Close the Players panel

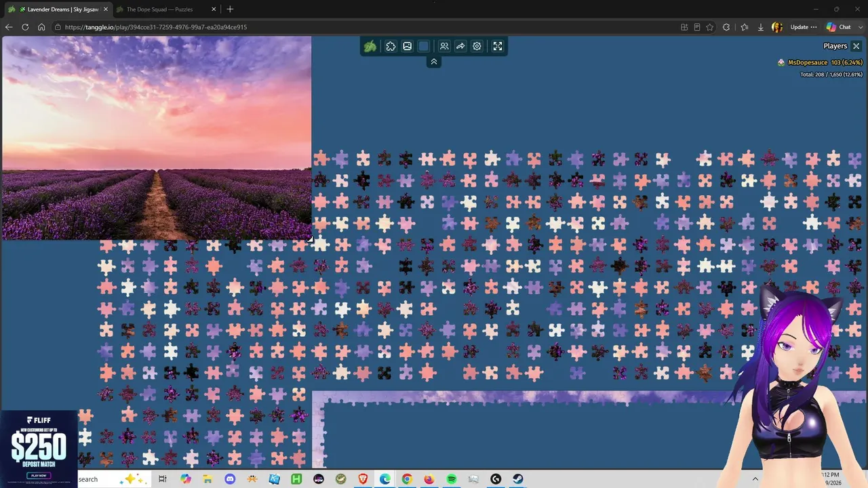point(856,46)
